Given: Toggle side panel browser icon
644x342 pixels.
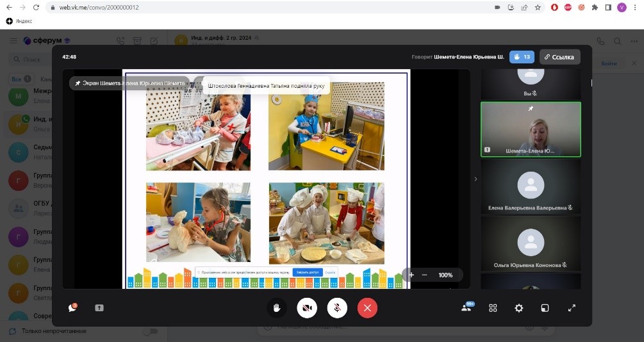Looking at the screenshot, I should pyautogui.click(x=608, y=8).
